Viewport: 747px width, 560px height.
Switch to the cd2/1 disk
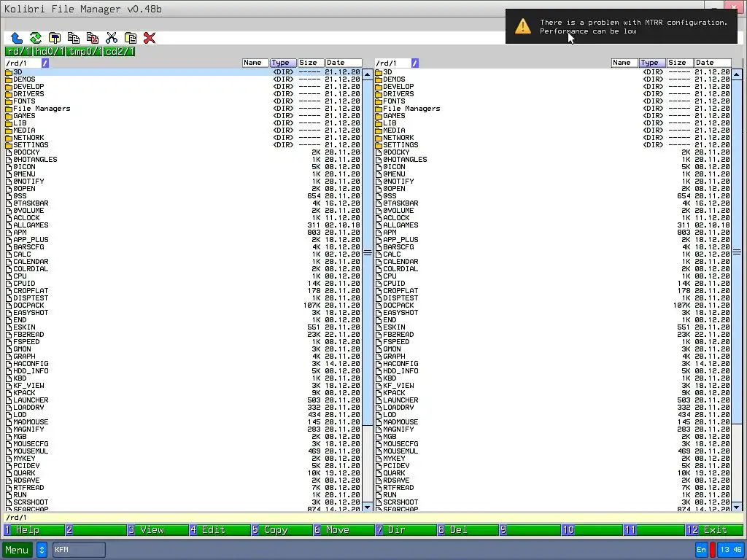(119, 51)
